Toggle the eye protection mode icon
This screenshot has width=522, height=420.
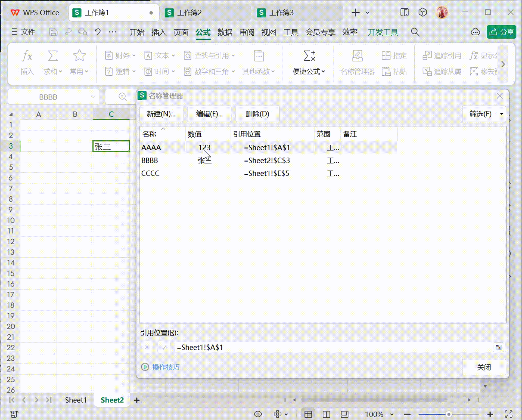click(x=258, y=414)
